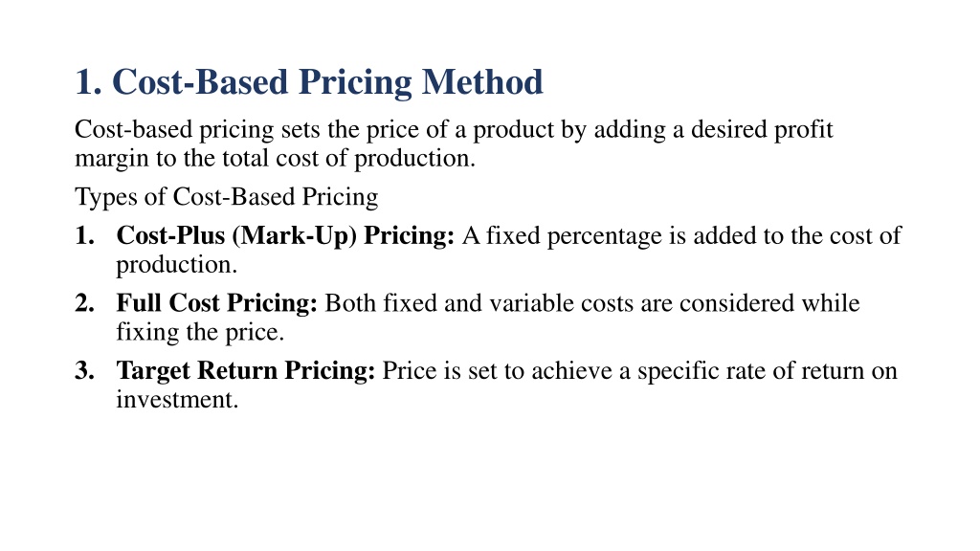Viewport: 980px width, 551px height.
Task: Click the bold 'Cost-Plus (Mark-Up) Pricing:' term
Action: (285, 235)
